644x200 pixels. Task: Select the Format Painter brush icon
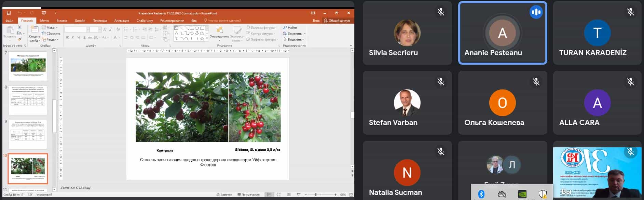[x=19, y=39]
